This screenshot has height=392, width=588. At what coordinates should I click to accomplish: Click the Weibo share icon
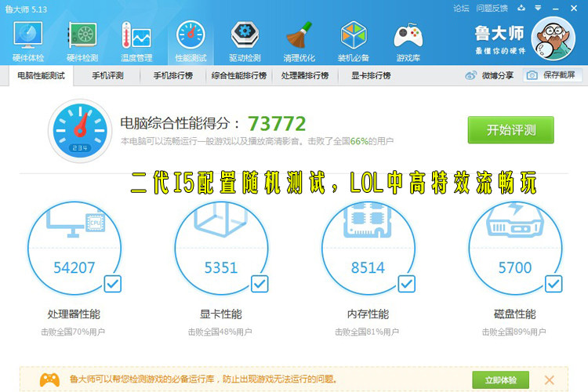point(470,75)
